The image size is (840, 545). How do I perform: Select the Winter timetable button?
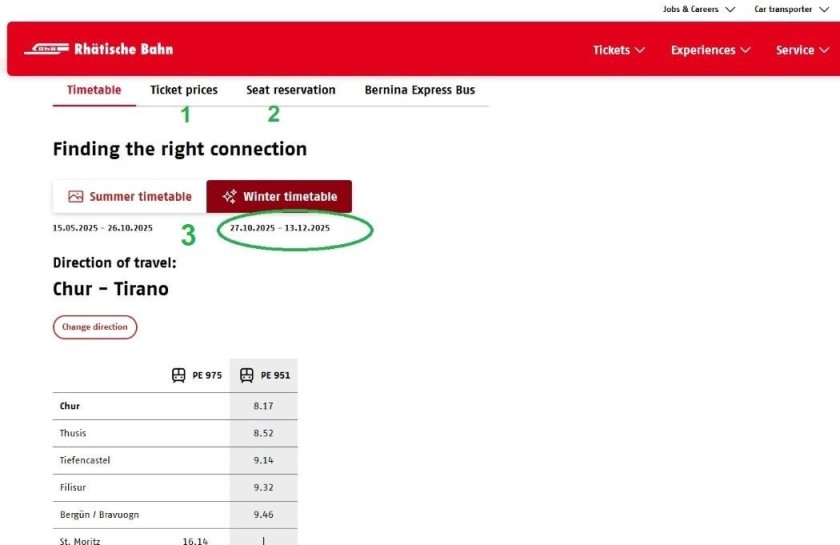(279, 197)
